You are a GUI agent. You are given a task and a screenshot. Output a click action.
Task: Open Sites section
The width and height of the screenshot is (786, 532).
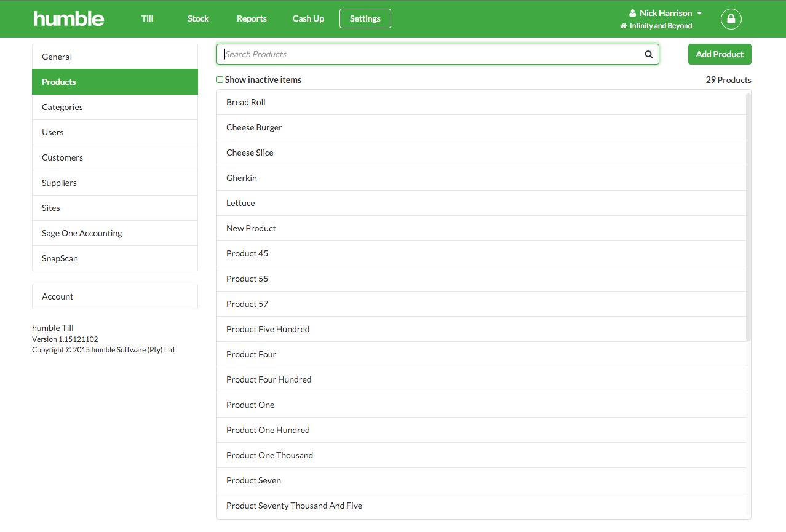pyautogui.click(x=115, y=208)
